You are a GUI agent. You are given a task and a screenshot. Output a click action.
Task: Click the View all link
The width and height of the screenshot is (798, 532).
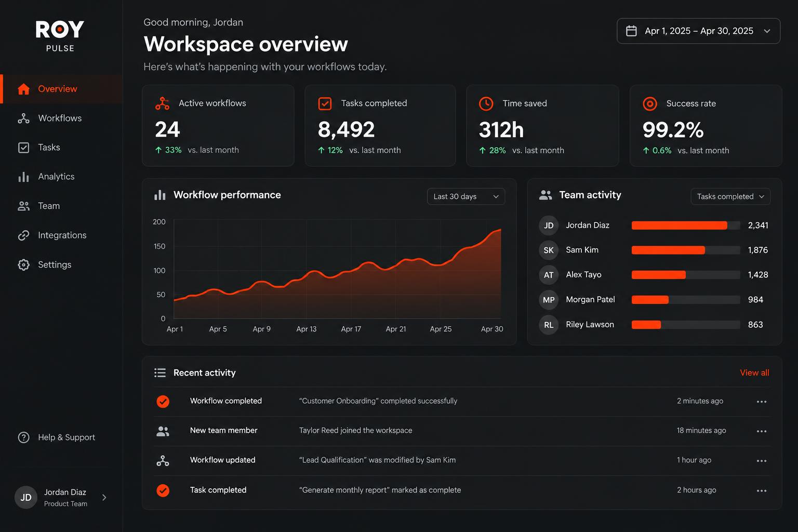tap(754, 373)
